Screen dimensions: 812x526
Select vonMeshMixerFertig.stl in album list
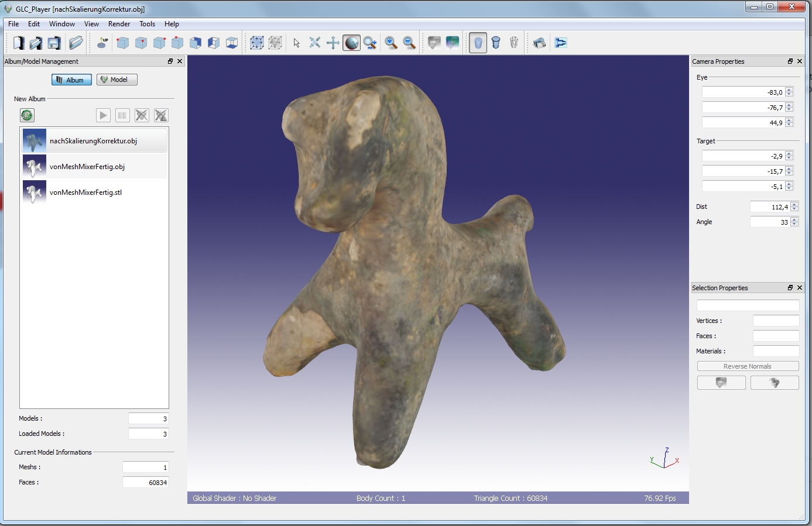85,192
